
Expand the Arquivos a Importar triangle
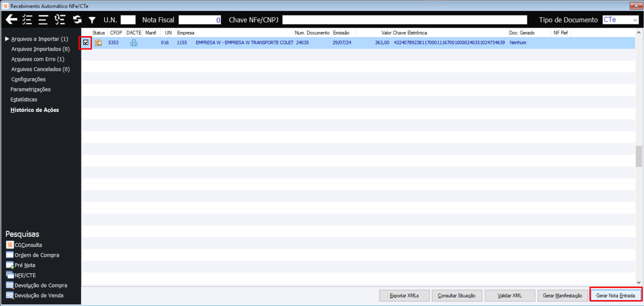(x=7, y=39)
